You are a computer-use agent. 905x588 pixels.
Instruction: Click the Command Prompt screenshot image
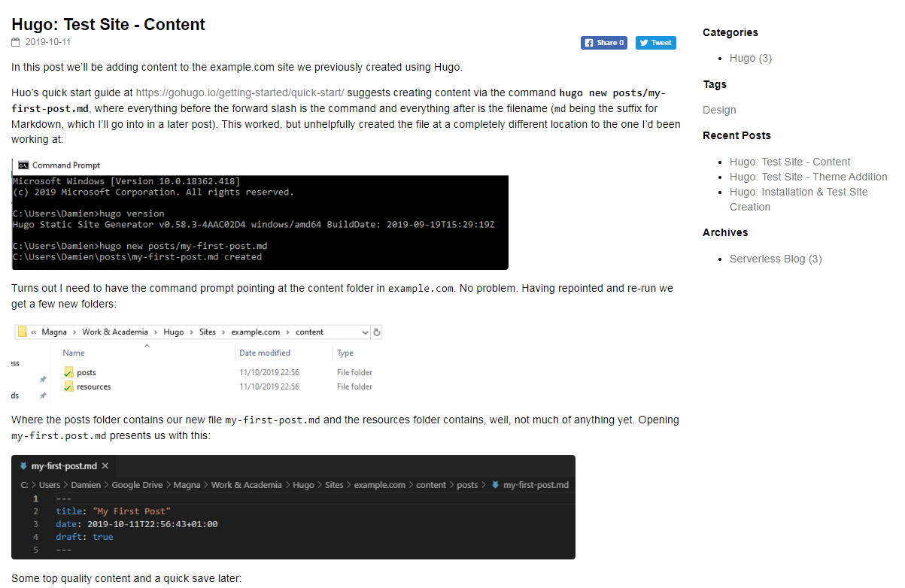(x=260, y=213)
